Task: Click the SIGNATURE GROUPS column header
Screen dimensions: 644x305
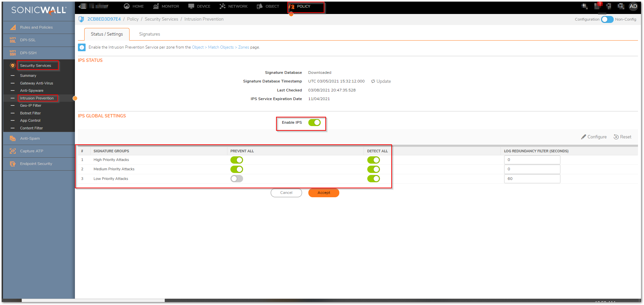Action: coord(111,151)
